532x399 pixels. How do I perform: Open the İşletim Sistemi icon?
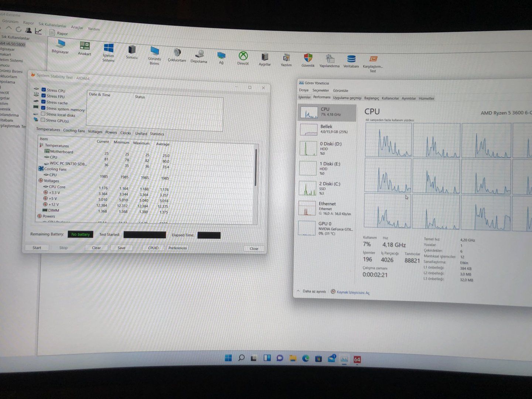click(x=109, y=52)
